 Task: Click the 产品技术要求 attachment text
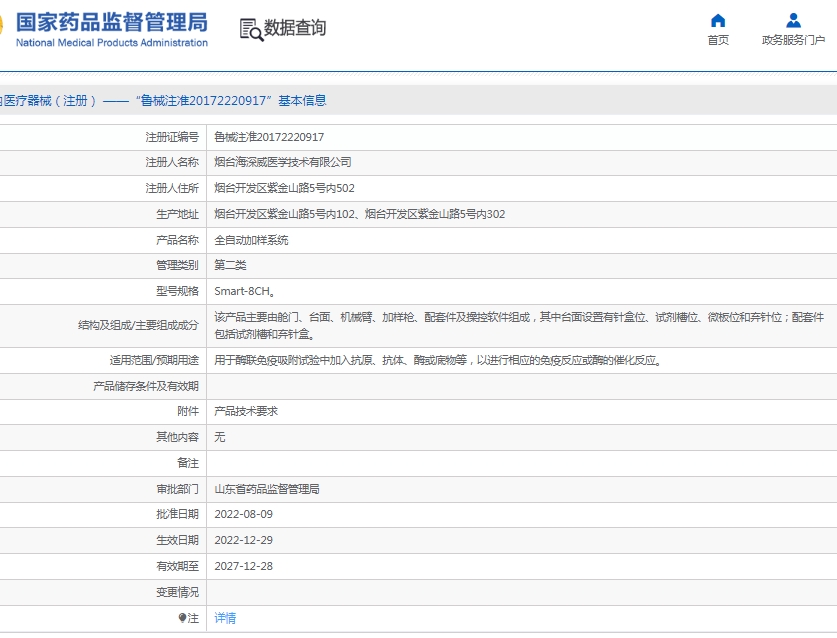pos(246,411)
